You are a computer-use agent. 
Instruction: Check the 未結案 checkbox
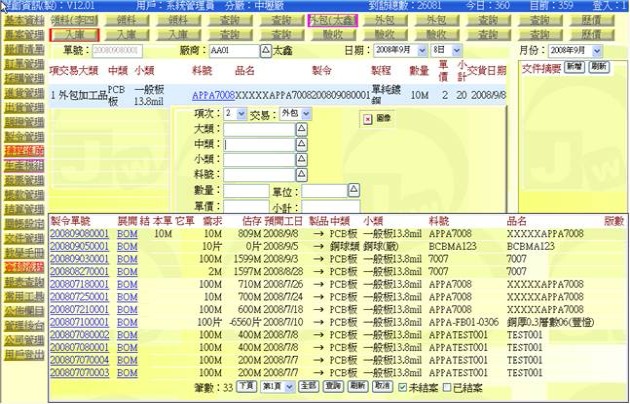click(402, 385)
